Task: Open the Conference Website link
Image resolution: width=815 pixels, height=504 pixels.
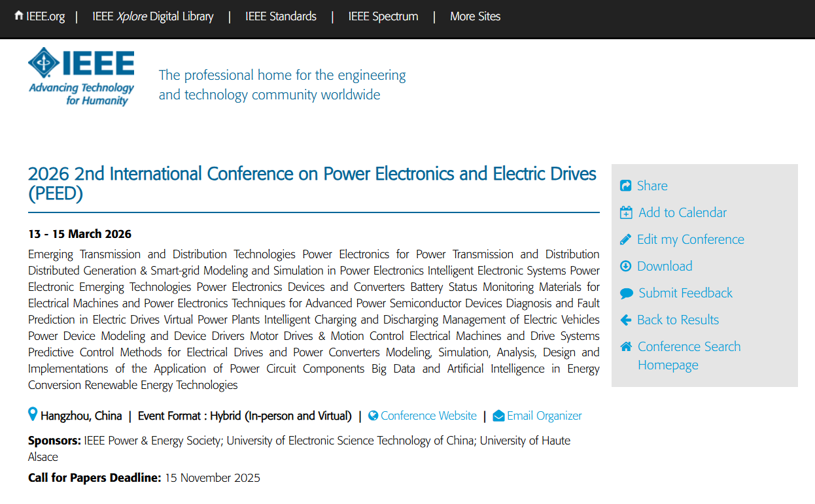Action: [428, 416]
